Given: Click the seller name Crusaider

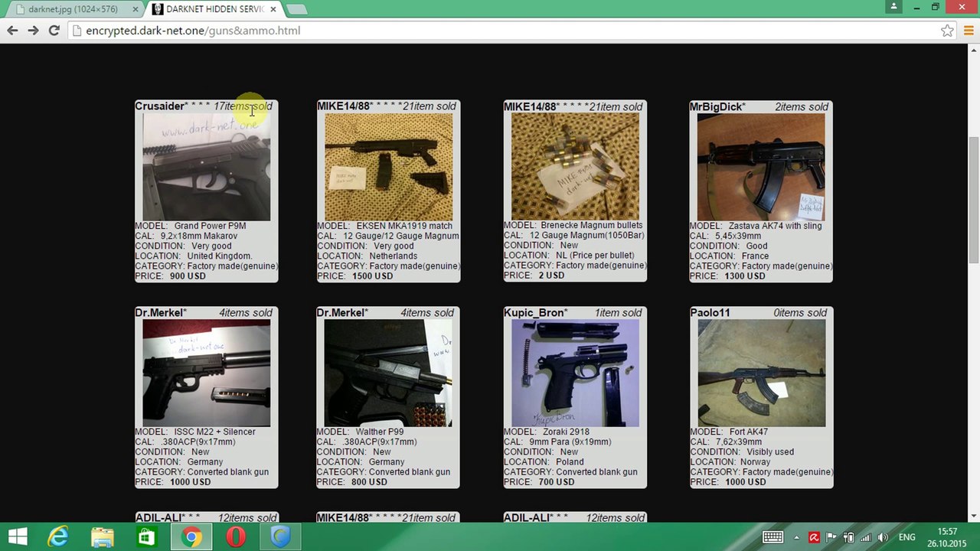Looking at the screenshot, I should 159,106.
